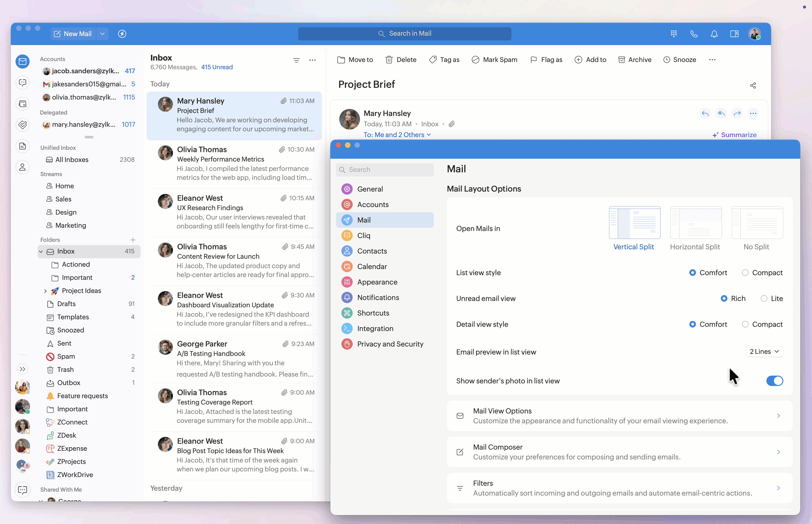Click the share icon beside Project Brief
This screenshot has width=812, height=524.
[x=753, y=85]
